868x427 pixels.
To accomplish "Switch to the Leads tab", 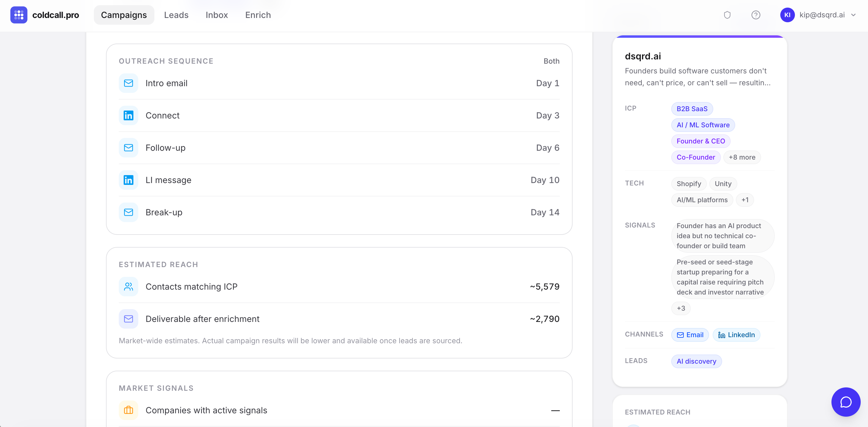I will tap(176, 15).
